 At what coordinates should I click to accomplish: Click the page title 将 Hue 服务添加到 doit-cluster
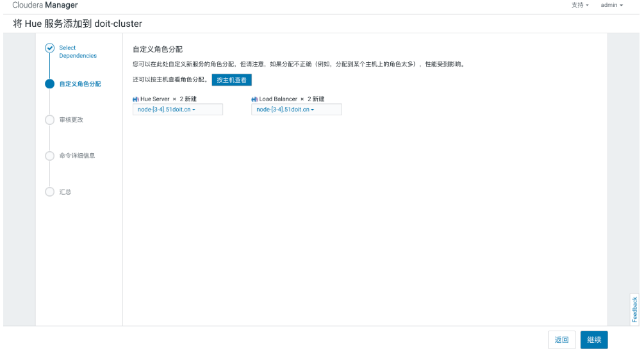click(78, 24)
